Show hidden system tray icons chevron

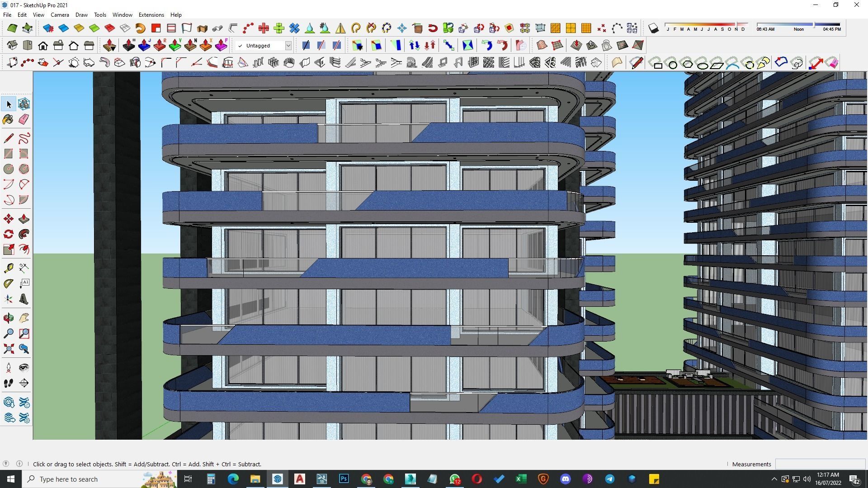tap(774, 479)
